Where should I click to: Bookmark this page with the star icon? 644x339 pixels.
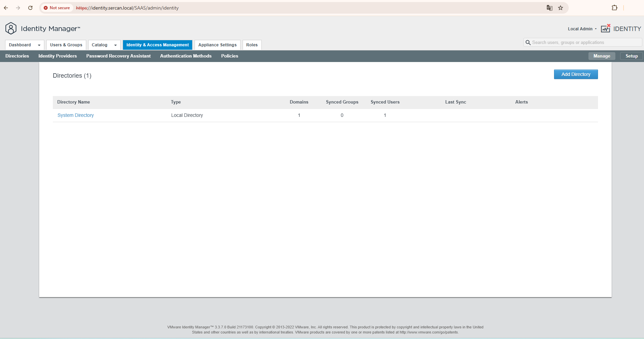pos(561,8)
